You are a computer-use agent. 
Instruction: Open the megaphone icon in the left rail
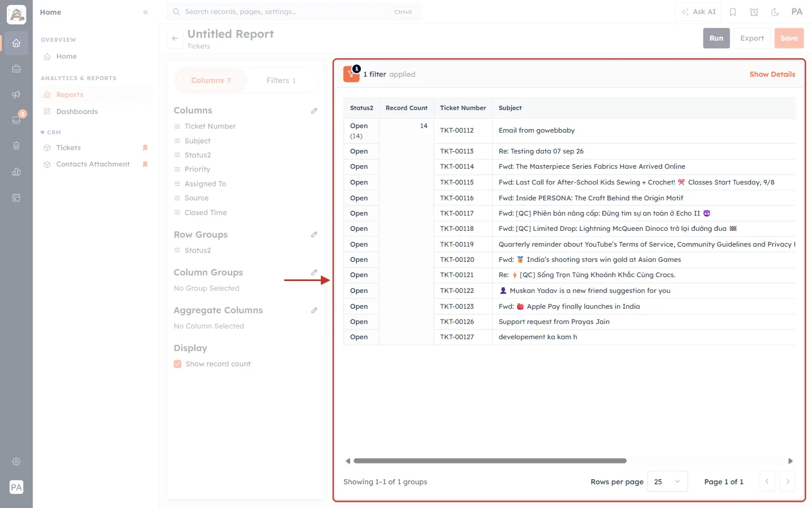click(x=16, y=94)
